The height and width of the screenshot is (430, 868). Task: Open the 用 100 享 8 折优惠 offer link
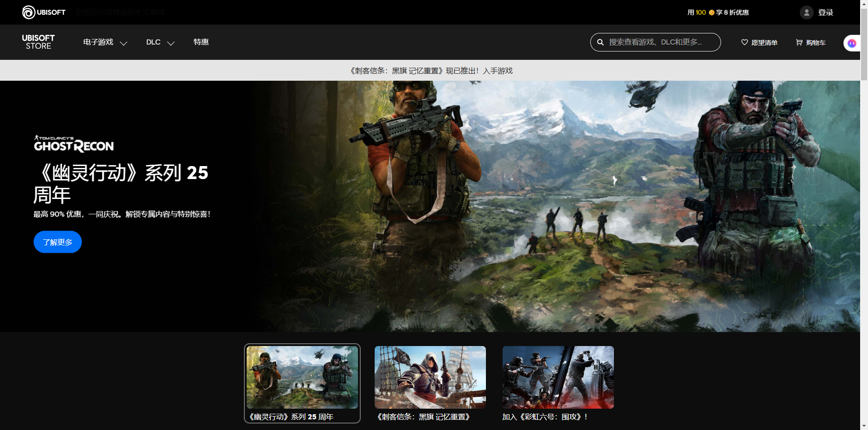[718, 13]
